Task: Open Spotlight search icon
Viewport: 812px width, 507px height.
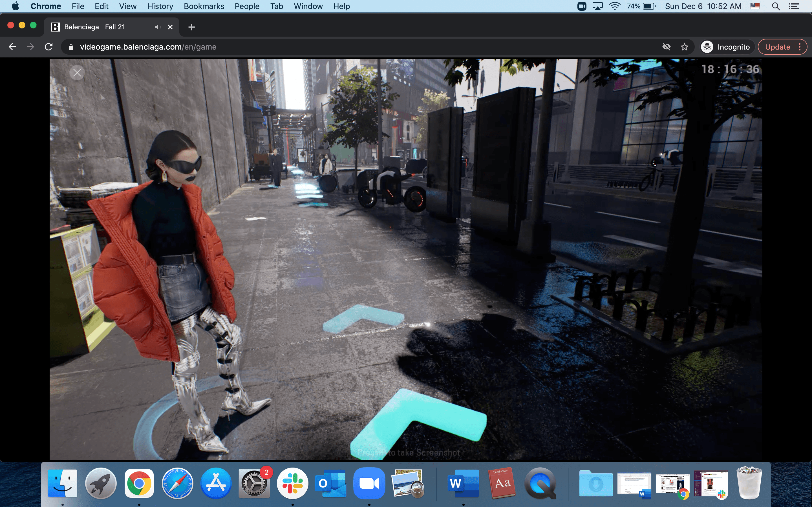Action: [x=775, y=6]
